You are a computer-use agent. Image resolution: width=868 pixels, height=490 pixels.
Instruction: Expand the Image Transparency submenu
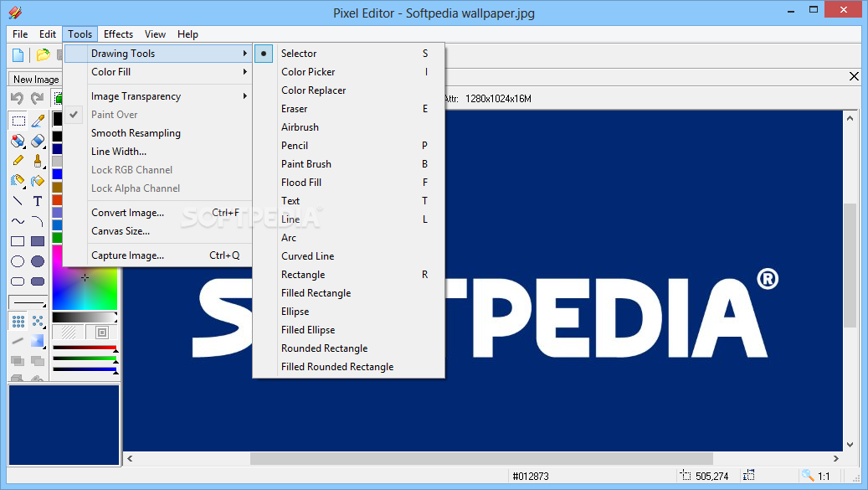(x=157, y=96)
